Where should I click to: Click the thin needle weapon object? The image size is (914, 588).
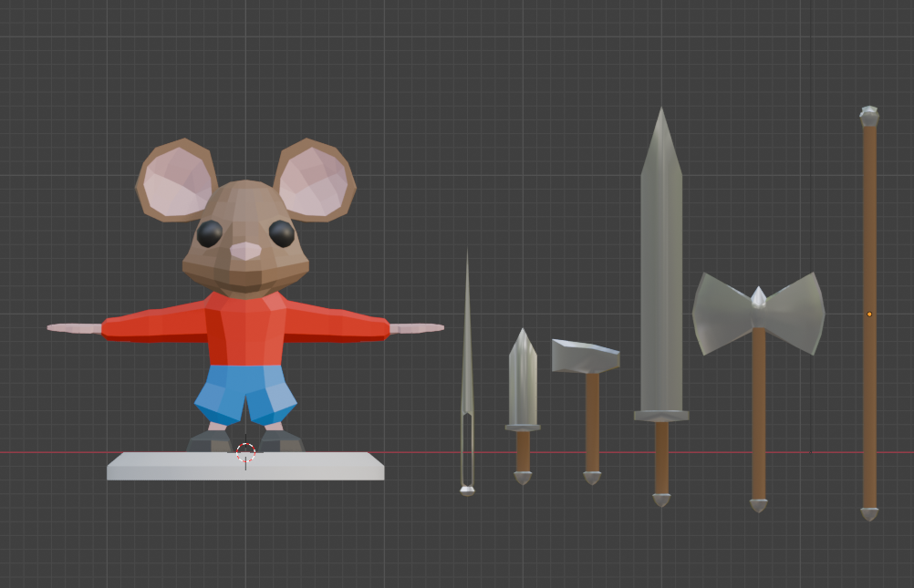coord(467,373)
